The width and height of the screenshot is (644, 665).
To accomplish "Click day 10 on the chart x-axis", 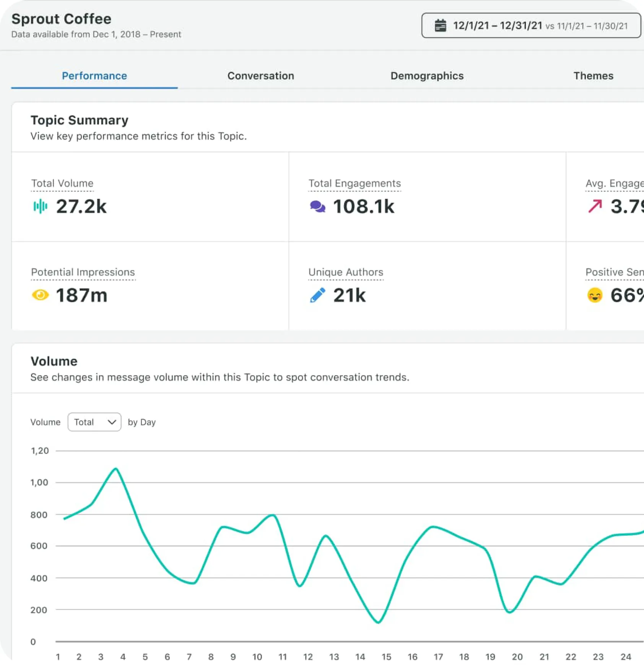I will point(257,657).
